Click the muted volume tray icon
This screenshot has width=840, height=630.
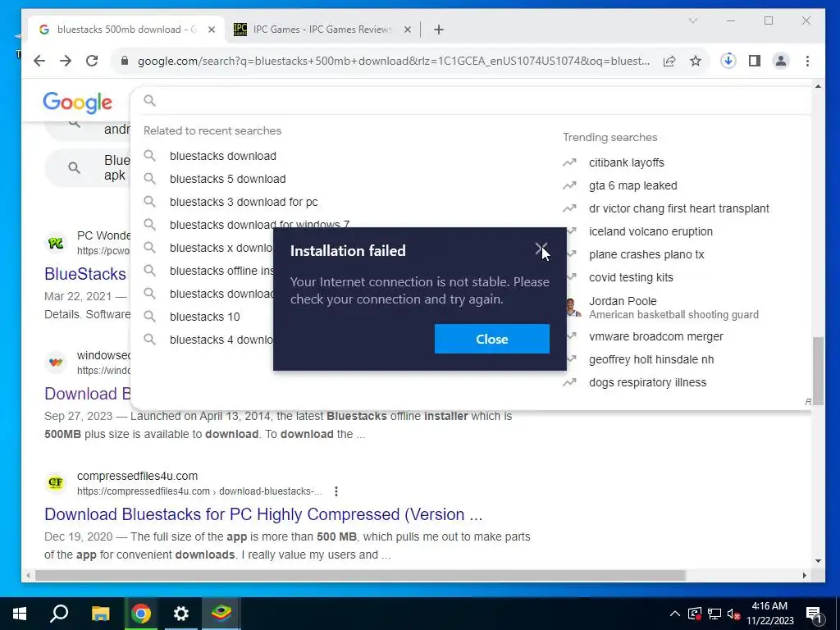(x=734, y=614)
